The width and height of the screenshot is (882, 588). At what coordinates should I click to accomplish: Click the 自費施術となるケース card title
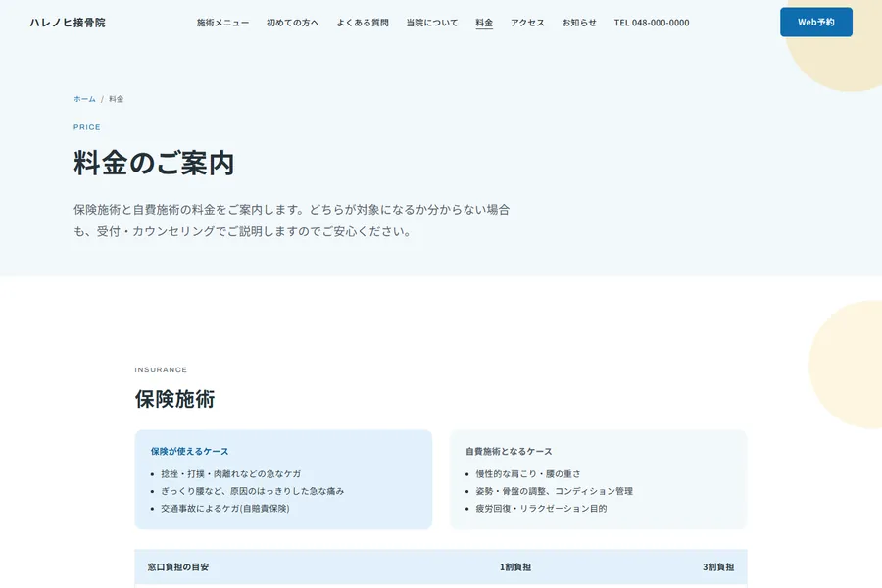click(x=509, y=451)
